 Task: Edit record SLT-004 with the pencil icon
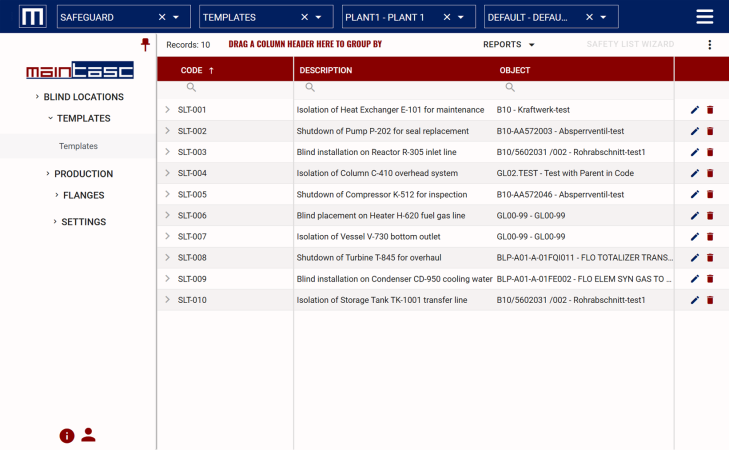coord(695,173)
